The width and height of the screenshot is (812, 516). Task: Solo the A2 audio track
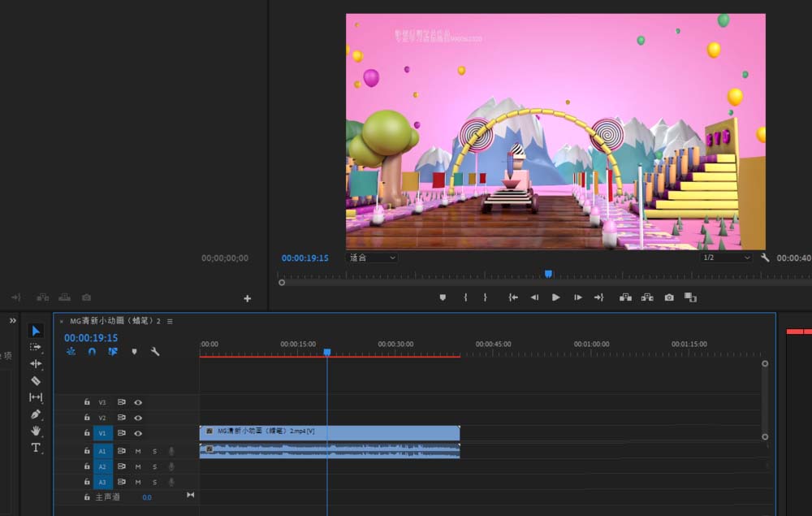click(x=154, y=466)
